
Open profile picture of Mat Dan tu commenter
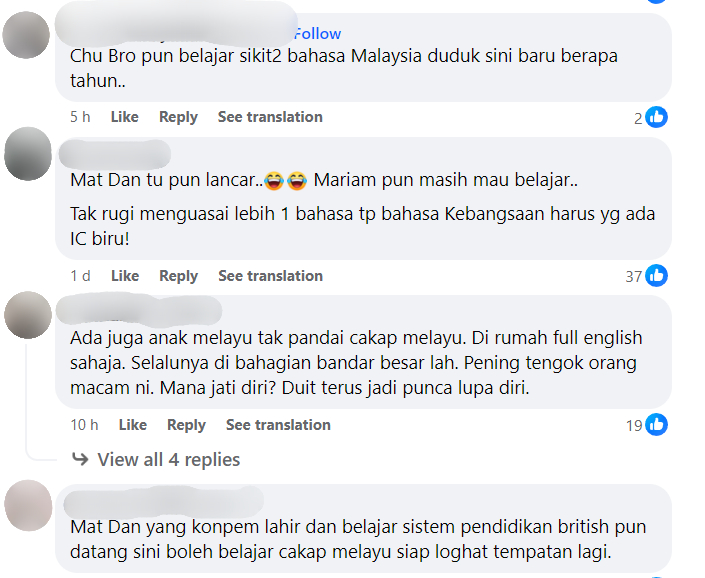pyautogui.click(x=27, y=153)
